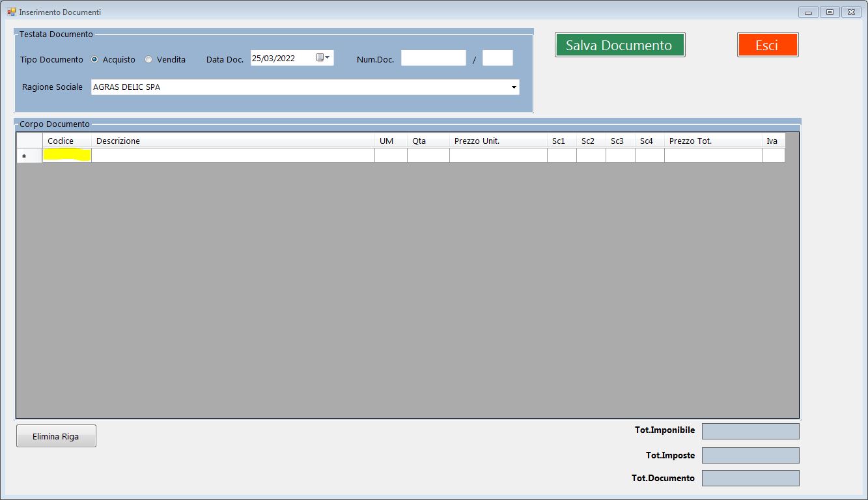The width and height of the screenshot is (868, 500).
Task: Click the Iva column header
Action: [774, 141]
